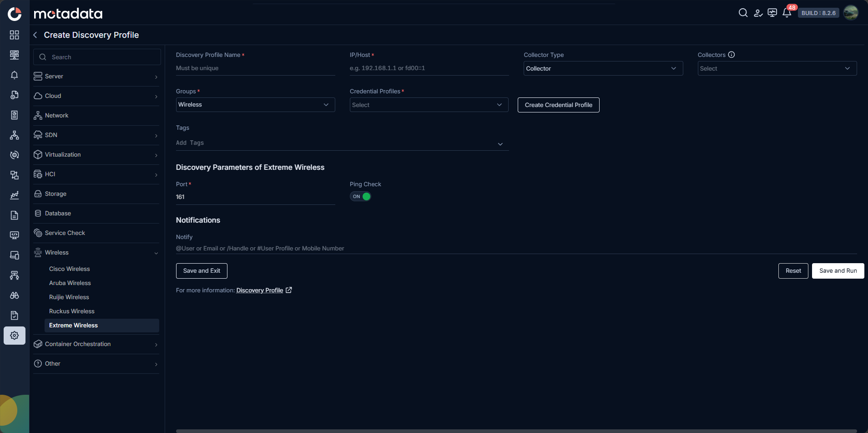Expand the Cloud category chevron
The image size is (868, 433).
[156, 97]
